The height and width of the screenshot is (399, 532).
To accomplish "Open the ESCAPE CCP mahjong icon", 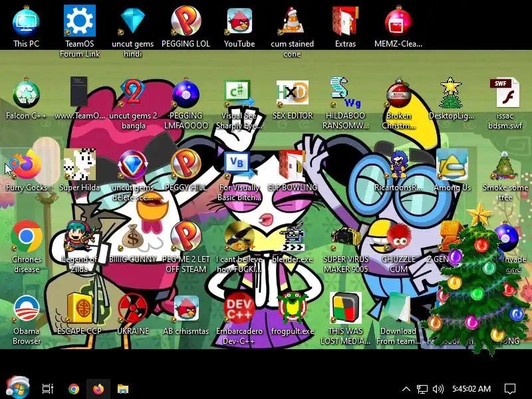I will 79,308.
